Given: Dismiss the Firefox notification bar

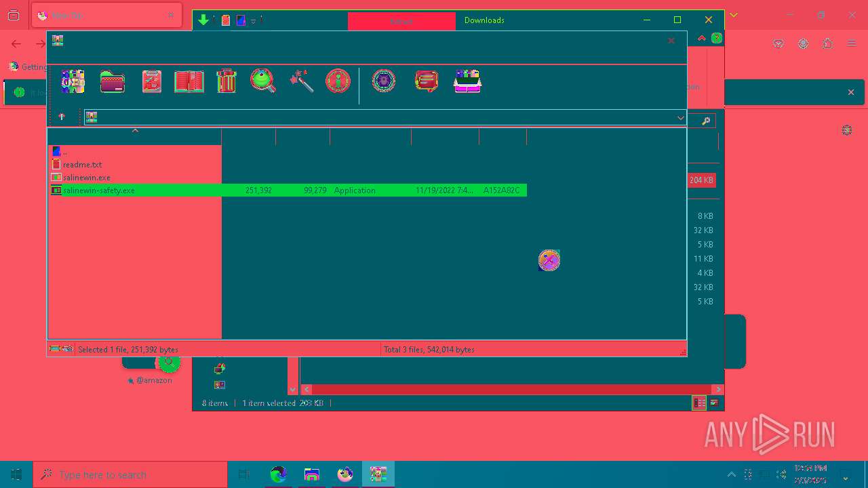Looking at the screenshot, I should 851,92.
